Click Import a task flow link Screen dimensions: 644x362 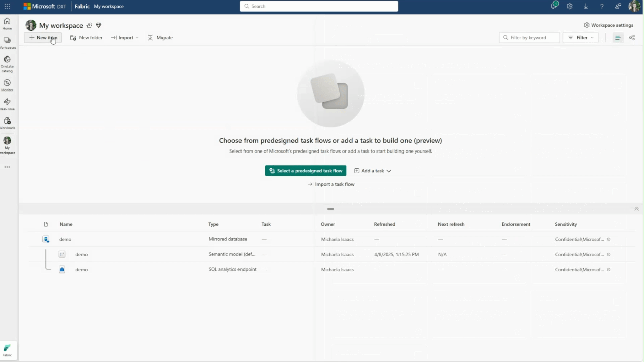[x=331, y=184]
